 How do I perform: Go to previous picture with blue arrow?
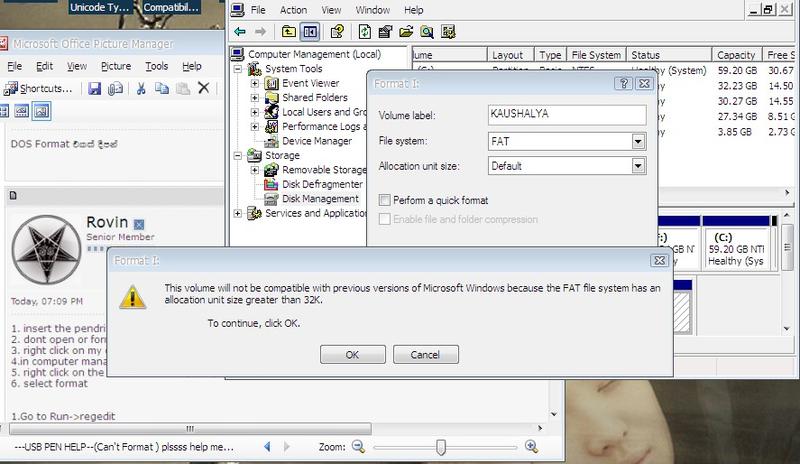267,447
